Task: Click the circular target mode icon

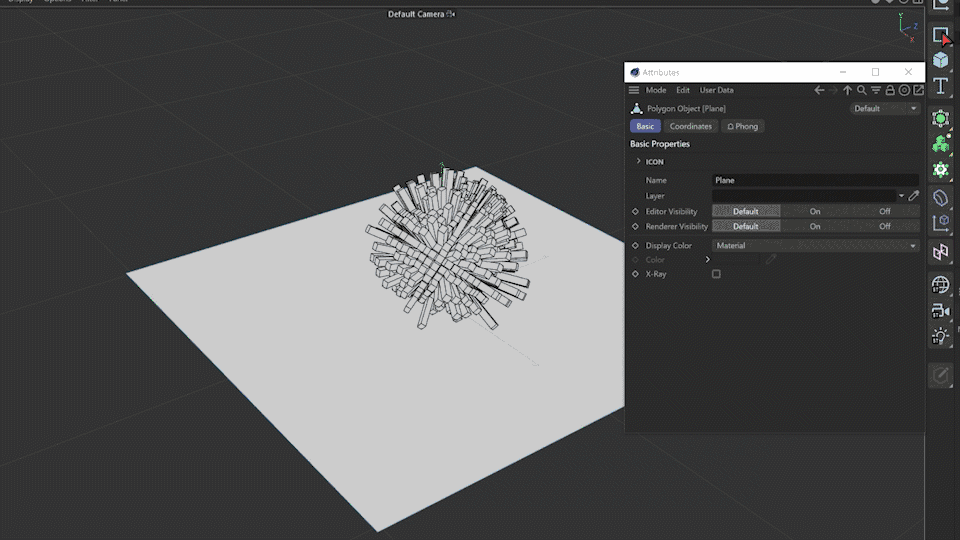Action: point(904,90)
